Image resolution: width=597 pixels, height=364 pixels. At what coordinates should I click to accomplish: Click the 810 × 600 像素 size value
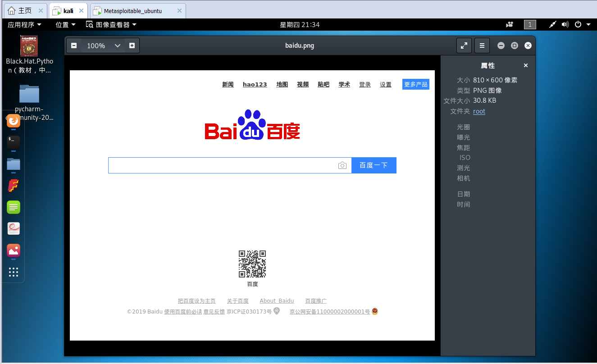click(495, 80)
